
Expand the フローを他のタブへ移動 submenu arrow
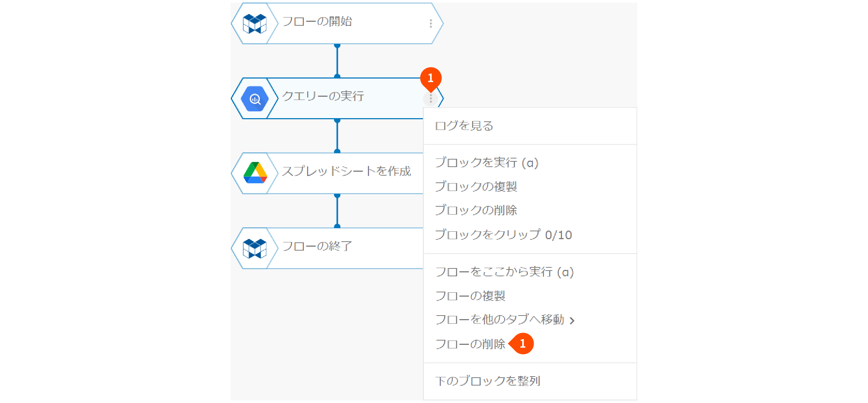572,321
